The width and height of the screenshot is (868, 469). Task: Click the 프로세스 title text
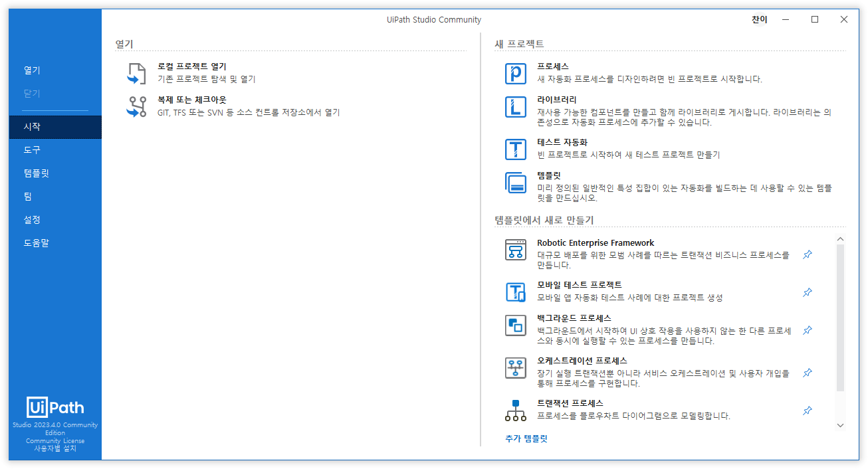point(553,66)
